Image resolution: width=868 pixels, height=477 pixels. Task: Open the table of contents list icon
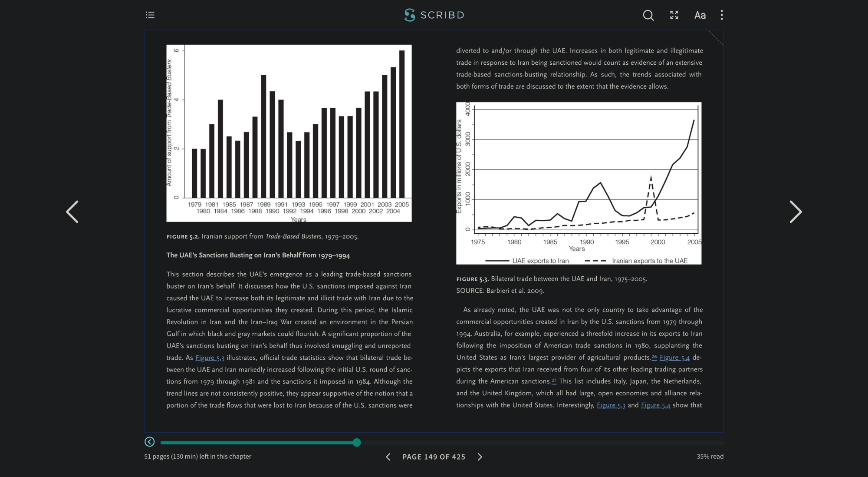tap(150, 15)
